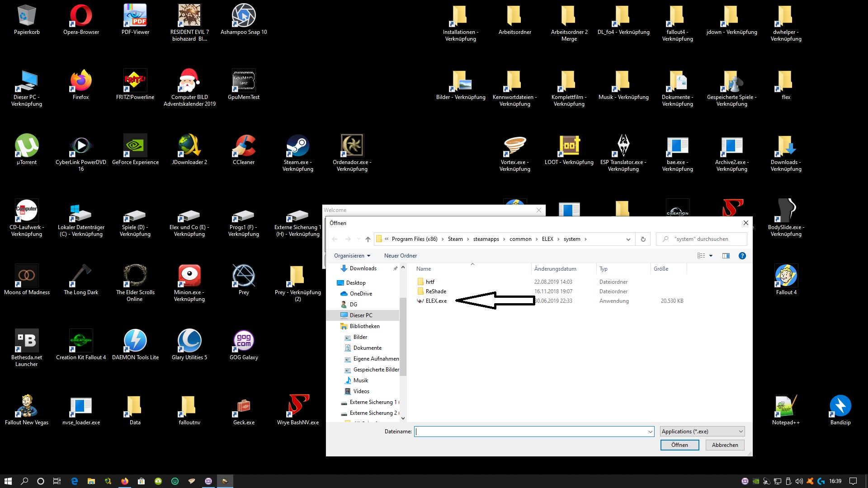Click the up-one-level arrow in the file dialog

pyautogui.click(x=368, y=239)
